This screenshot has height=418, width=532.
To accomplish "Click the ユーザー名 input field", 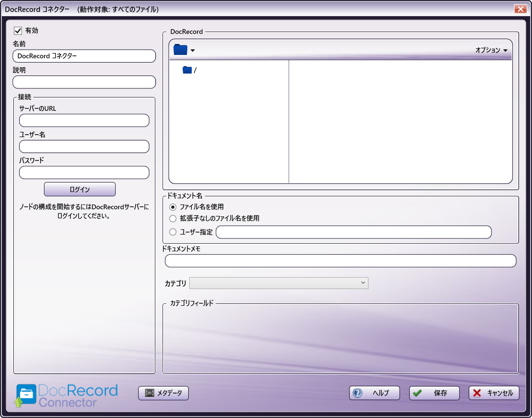I will [84, 147].
